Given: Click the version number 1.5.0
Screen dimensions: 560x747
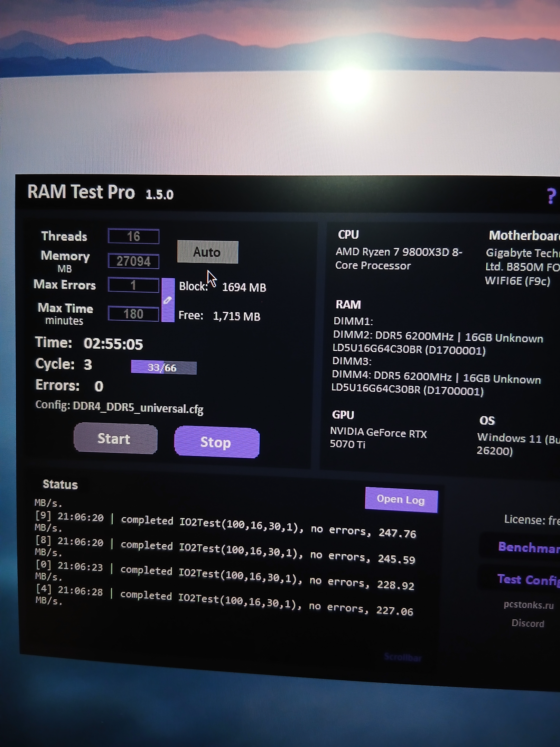Looking at the screenshot, I should coord(159,194).
